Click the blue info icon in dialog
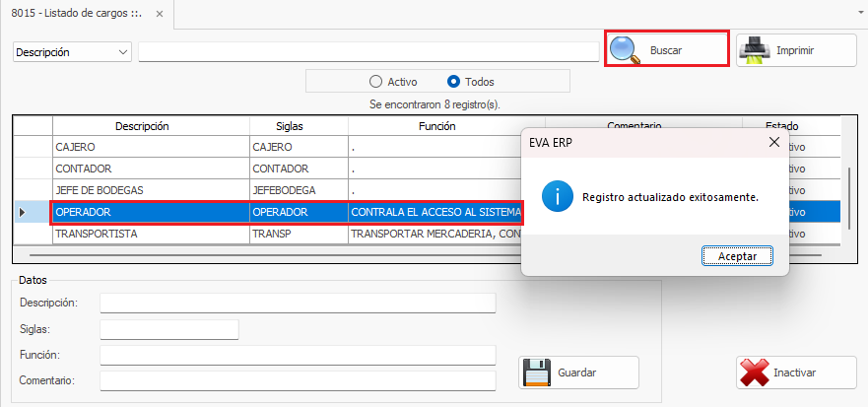 (557, 196)
